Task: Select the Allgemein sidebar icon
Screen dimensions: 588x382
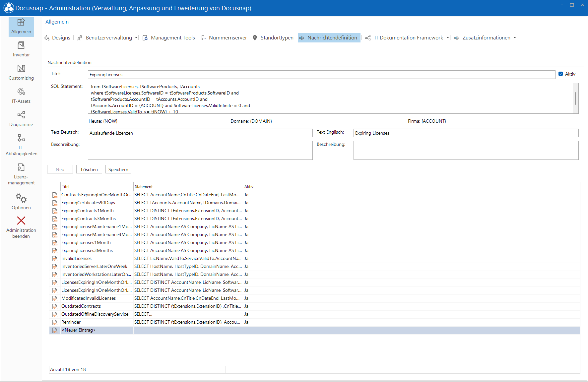Action: point(21,27)
